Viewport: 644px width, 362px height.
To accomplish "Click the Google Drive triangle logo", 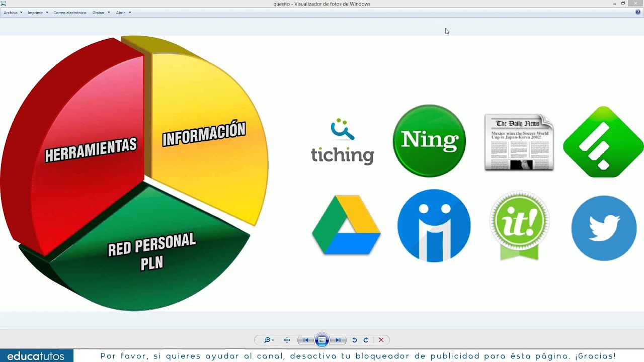I will 346,225.
